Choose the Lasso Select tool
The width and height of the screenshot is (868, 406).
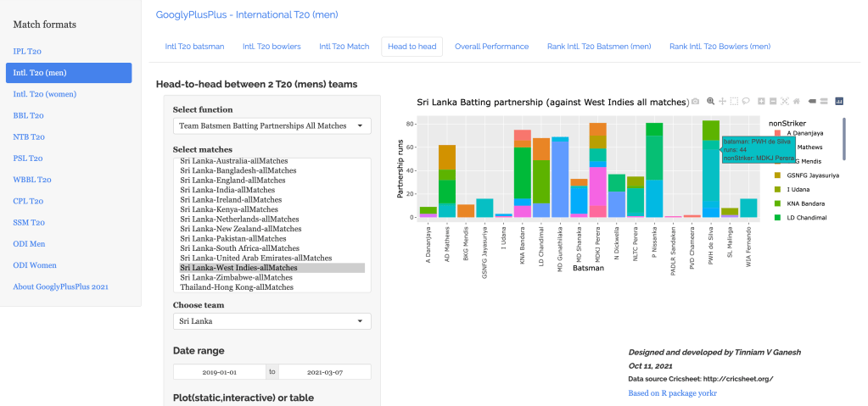[746, 101]
